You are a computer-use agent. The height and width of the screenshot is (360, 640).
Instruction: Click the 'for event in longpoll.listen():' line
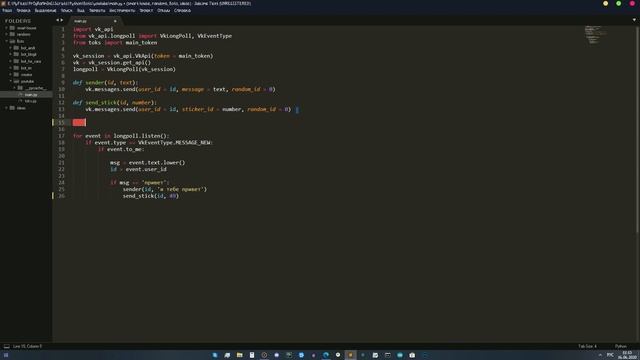[x=121, y=136]
